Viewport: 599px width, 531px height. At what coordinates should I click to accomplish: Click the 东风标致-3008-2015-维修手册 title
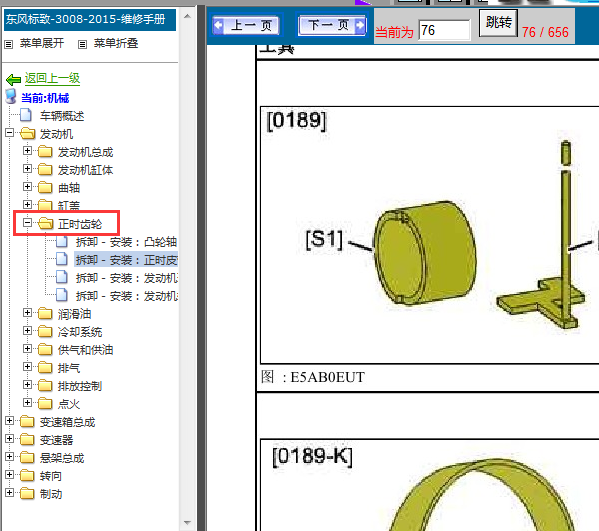[x=90, y=20]
